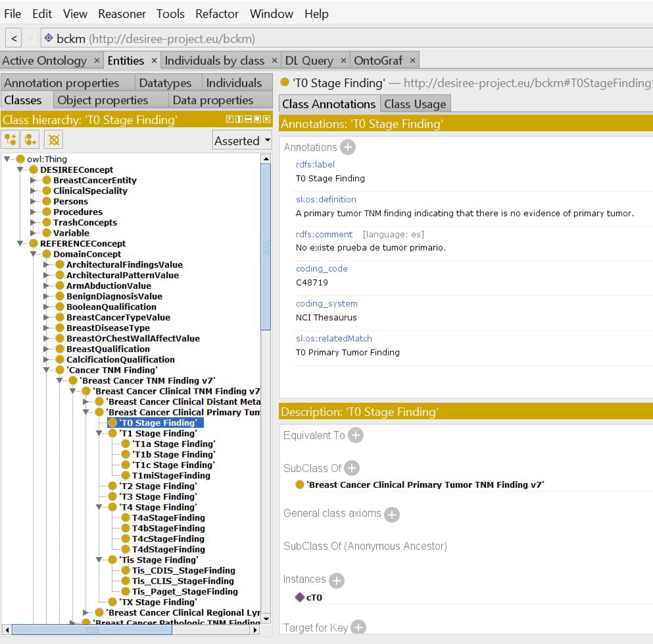Click the split horizontally icon in Class hierarchy header

248,119
